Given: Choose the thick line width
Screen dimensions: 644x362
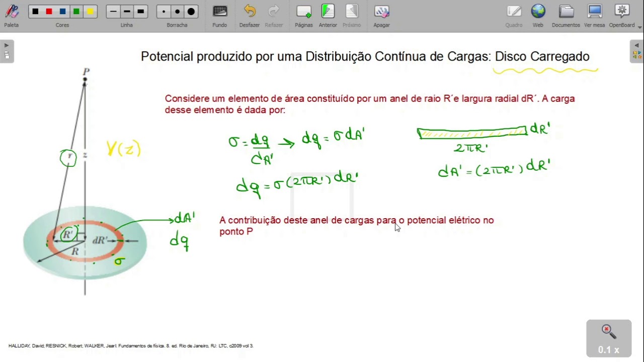Looking at the screenshot, I should (x=140, y=12).
